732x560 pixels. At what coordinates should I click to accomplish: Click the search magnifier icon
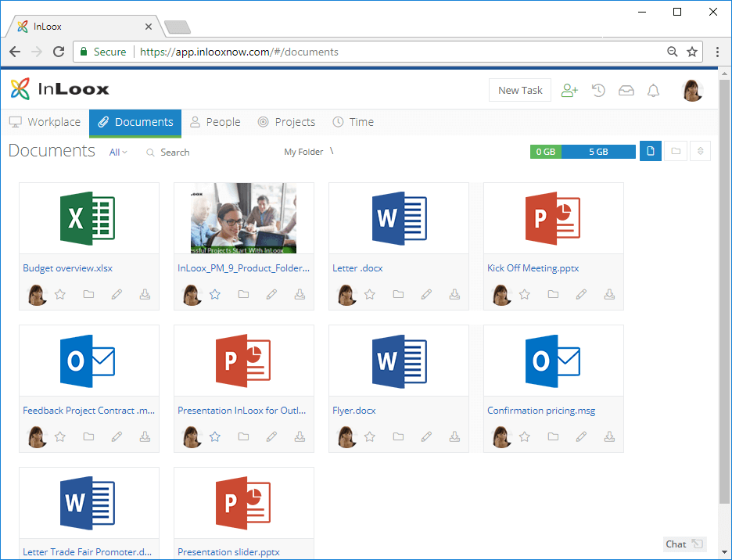[150, 153]
